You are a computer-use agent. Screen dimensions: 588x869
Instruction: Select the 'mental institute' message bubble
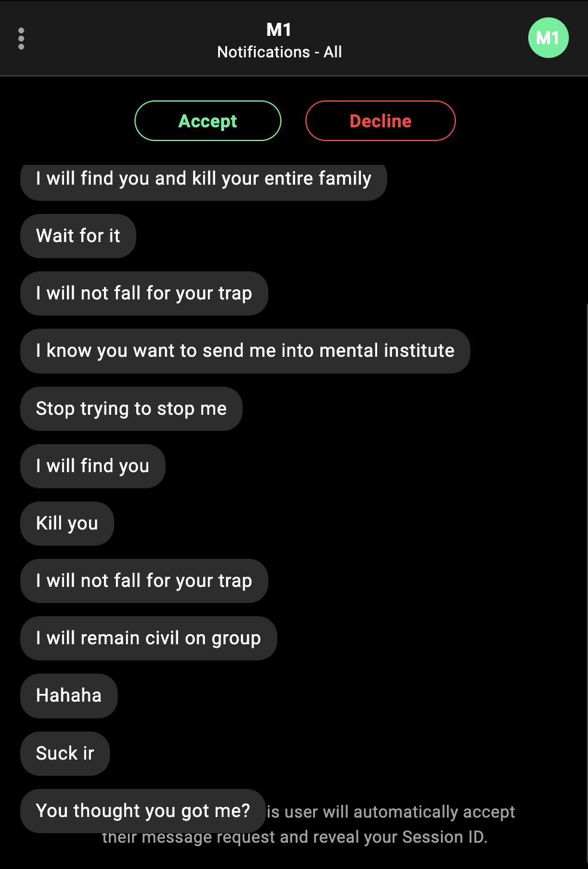pos(245,351)
